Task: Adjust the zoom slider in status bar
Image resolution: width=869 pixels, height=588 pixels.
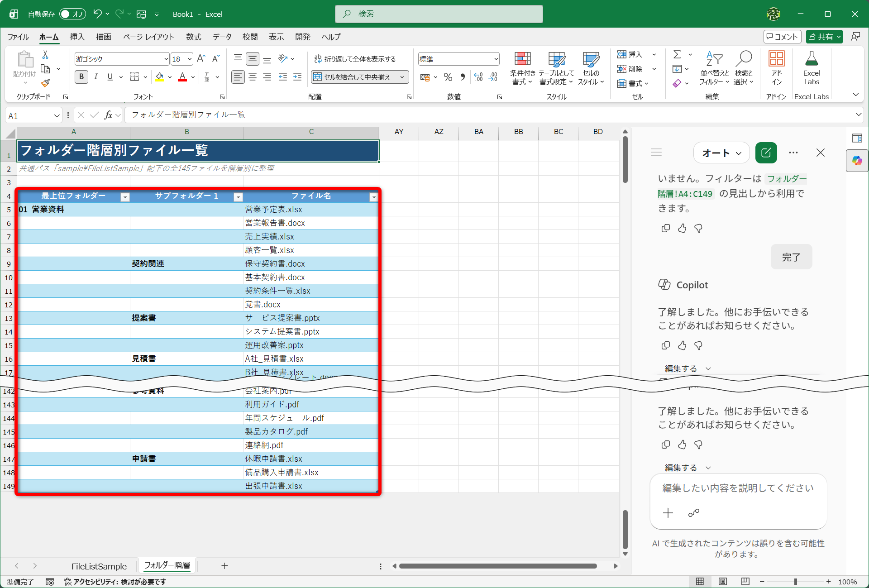Action: [x=795, y=582]
